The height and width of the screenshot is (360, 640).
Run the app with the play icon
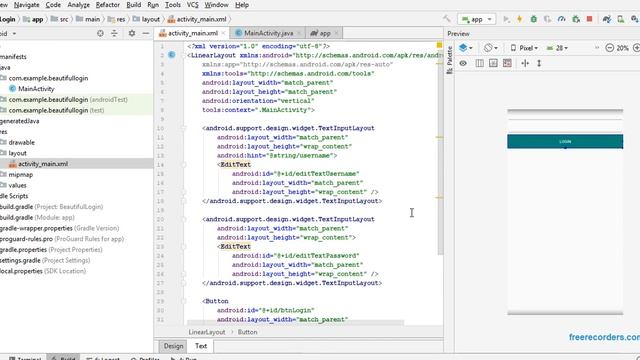(506, 19)
